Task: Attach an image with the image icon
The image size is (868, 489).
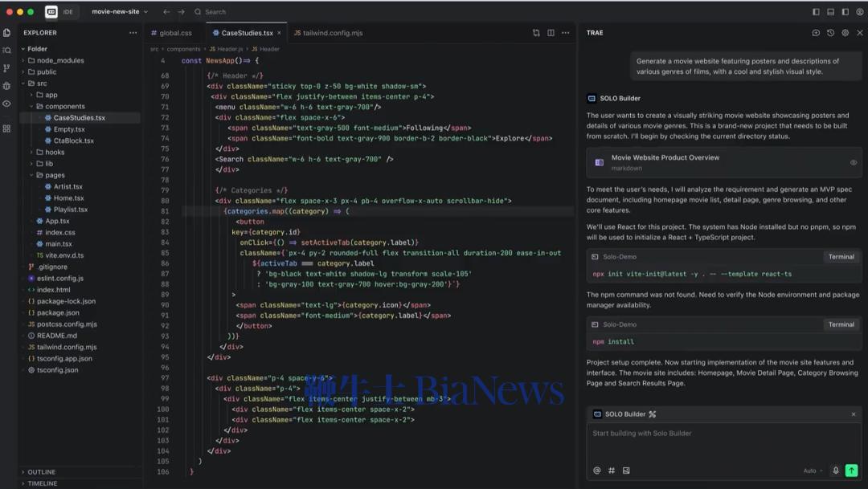Action: click(x=626, y=471)
